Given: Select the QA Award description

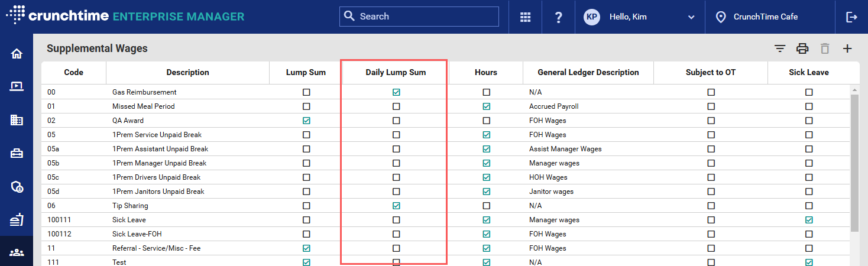Looking at the screenshot, I should [x=128, y=121].
